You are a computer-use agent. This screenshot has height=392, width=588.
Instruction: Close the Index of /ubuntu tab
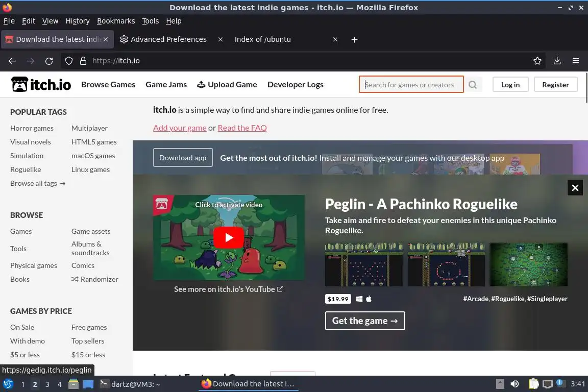tap(335, 39)
